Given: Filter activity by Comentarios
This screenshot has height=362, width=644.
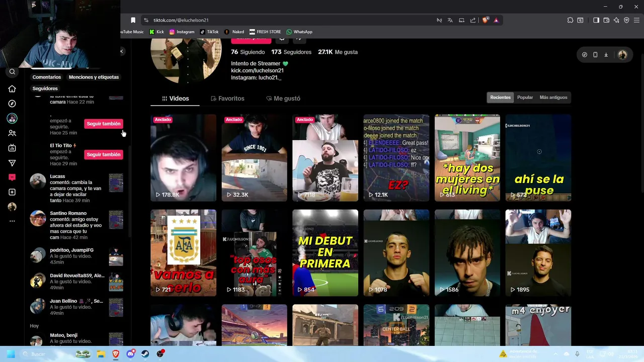Looking at the screenshot, I should coord(47,77).
